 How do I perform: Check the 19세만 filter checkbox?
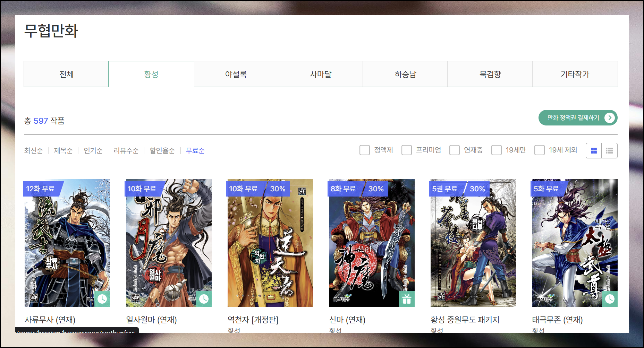coord(497,150)
